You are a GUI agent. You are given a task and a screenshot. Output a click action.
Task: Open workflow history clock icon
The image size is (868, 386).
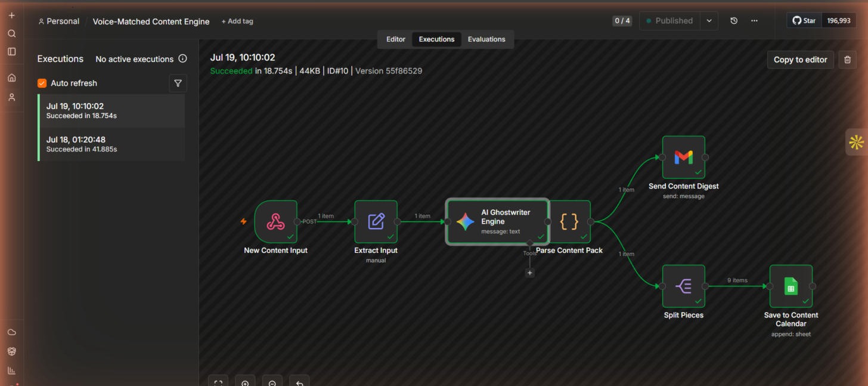(x=734, y=20)
